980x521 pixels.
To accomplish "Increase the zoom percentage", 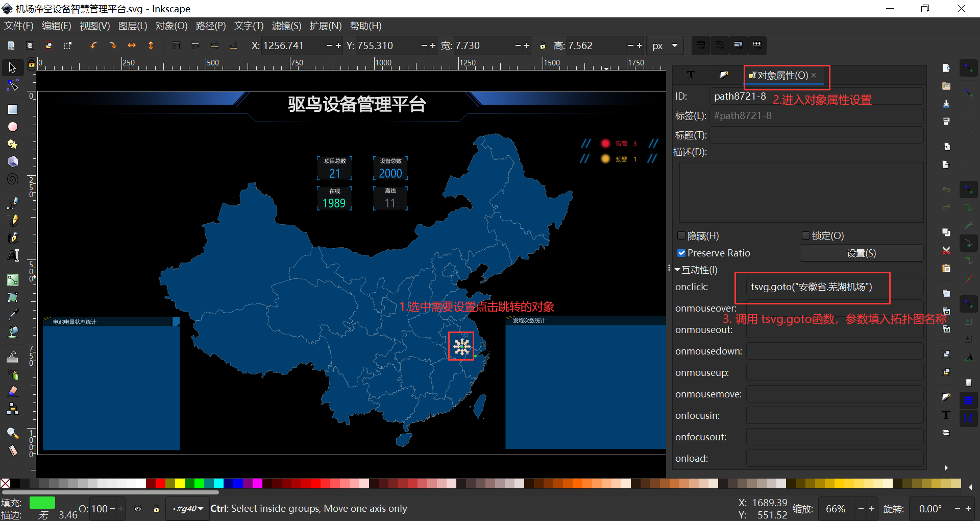I will click(x=872, y=509).
